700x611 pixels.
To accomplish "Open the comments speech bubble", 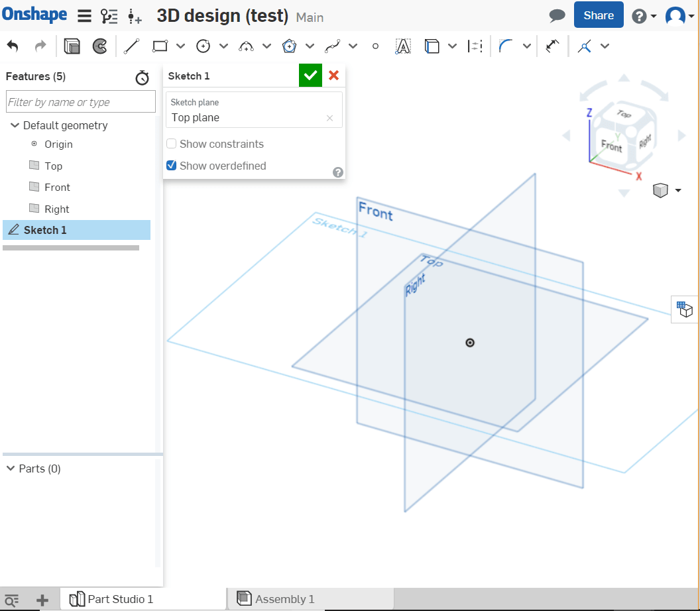I will (x=557, y=16).
